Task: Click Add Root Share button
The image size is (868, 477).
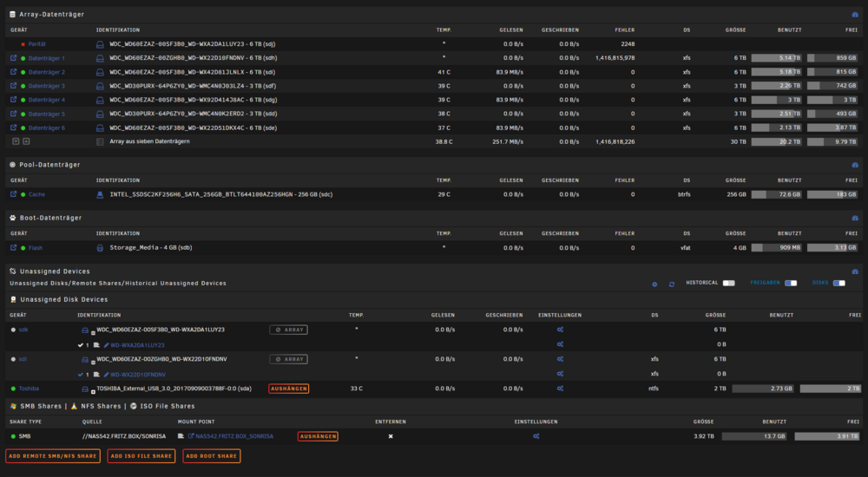Action: tap(212, 456)
